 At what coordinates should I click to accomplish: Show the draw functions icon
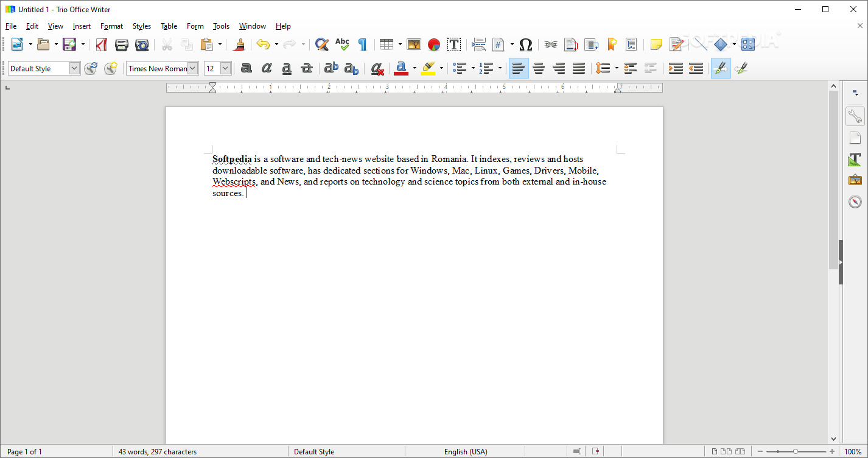(x=748, y=44)
